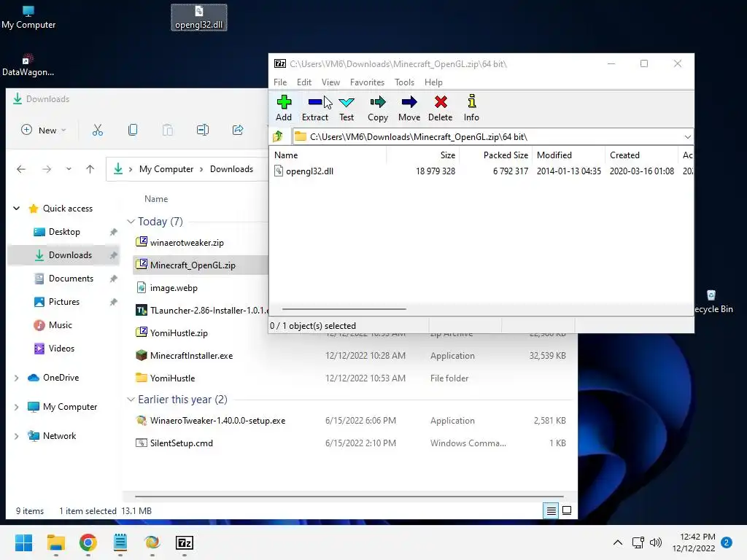Click the Extract button in 7-Zip
The image size is (747, 560).
[x=315, y=108]
